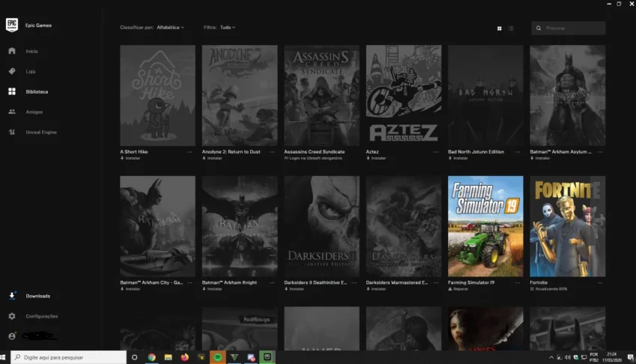Click the volume icon in system tray
Viewport: 636px width, 364px height.
click(x=567, y=357)
